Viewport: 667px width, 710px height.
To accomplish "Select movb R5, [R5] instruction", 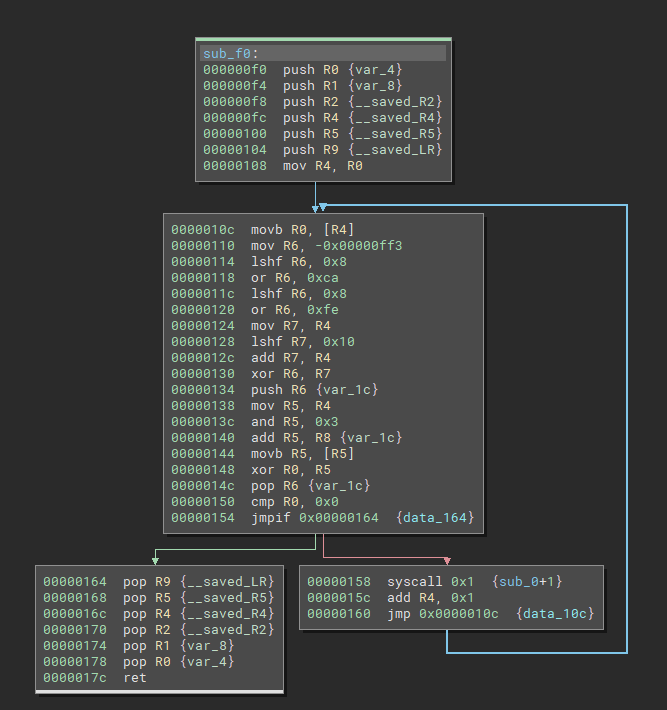I will [x=263, y=454].
